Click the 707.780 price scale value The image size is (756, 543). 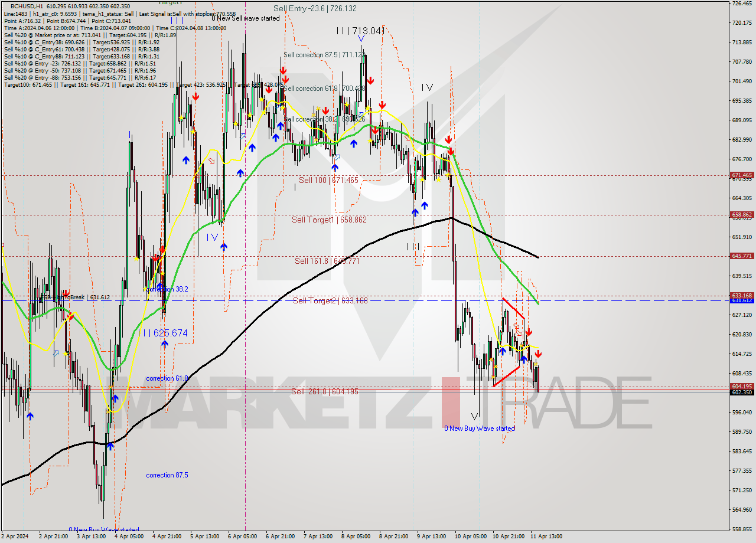[742, 62]
